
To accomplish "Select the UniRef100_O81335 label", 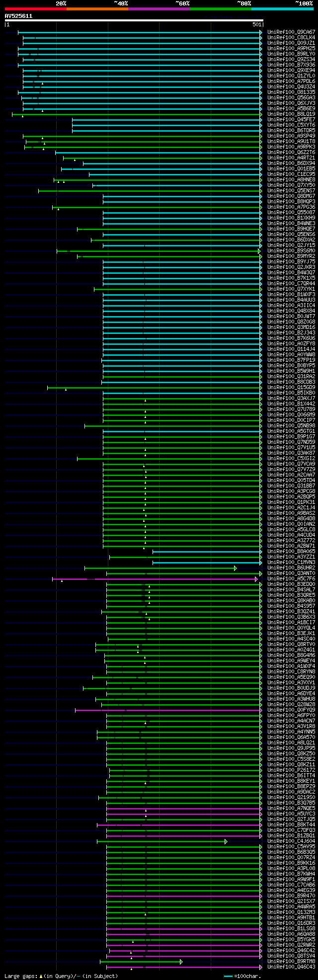I will coord(291,92).
